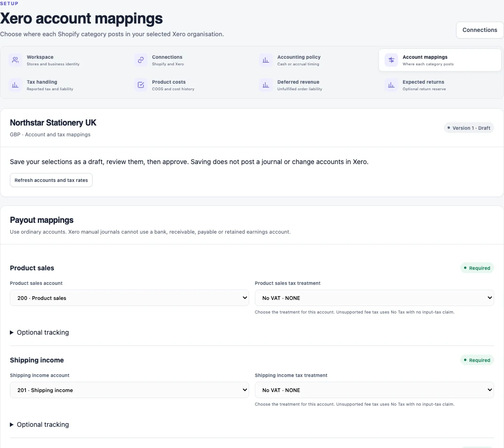Click the 'Shipping income account' field label
The image size is (504, 448).
(39, 375)
